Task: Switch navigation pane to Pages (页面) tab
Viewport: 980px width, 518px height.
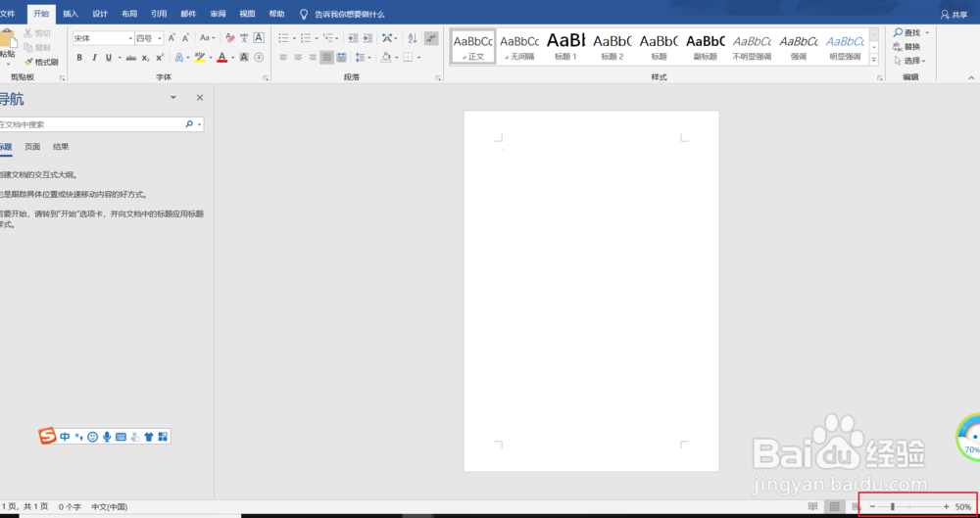Action: 32,147
